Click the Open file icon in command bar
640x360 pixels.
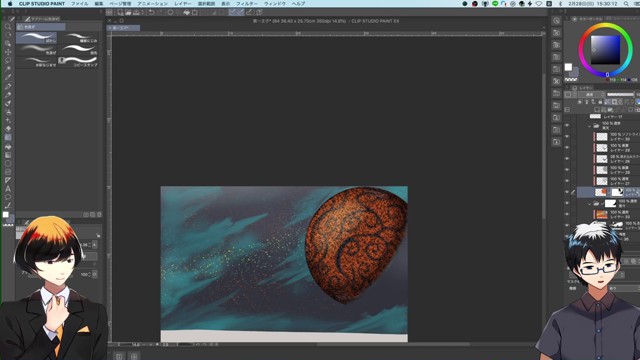pyautogui.click(x=128, y=12)
